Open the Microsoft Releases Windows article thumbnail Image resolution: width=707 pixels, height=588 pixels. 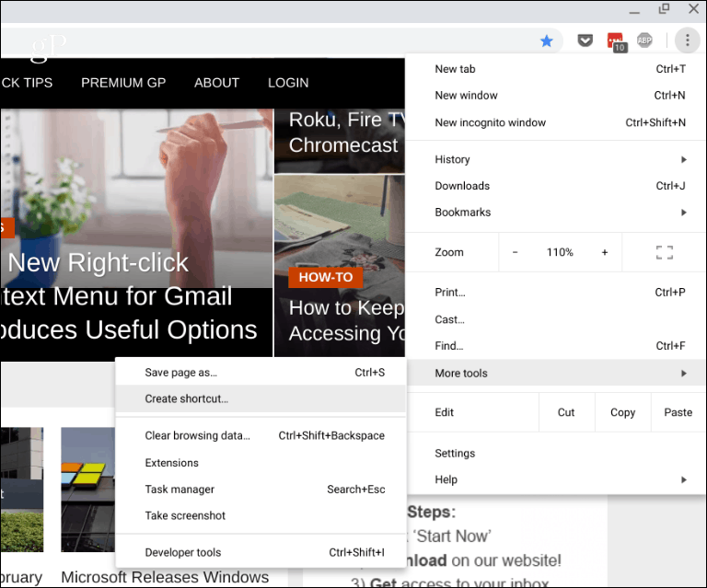88,490
